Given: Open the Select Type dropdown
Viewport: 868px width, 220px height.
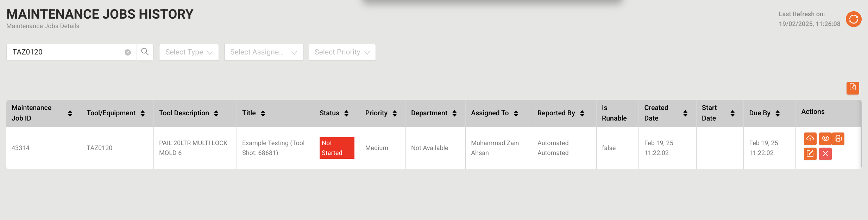Looking at the screenshot, I should point(189,52).
